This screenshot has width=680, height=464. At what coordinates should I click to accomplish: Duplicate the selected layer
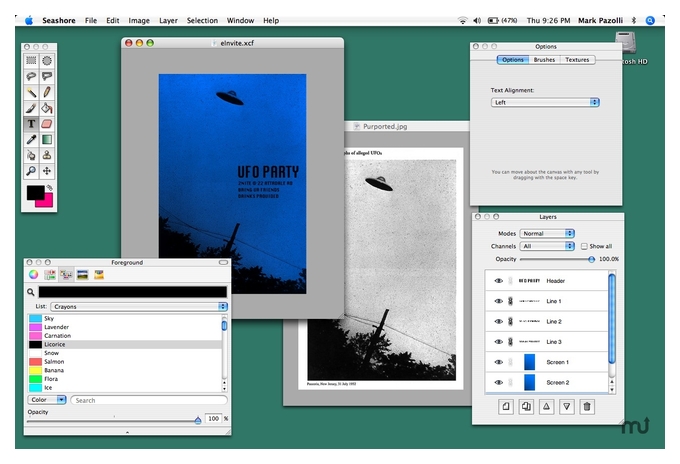coord(526,407)
